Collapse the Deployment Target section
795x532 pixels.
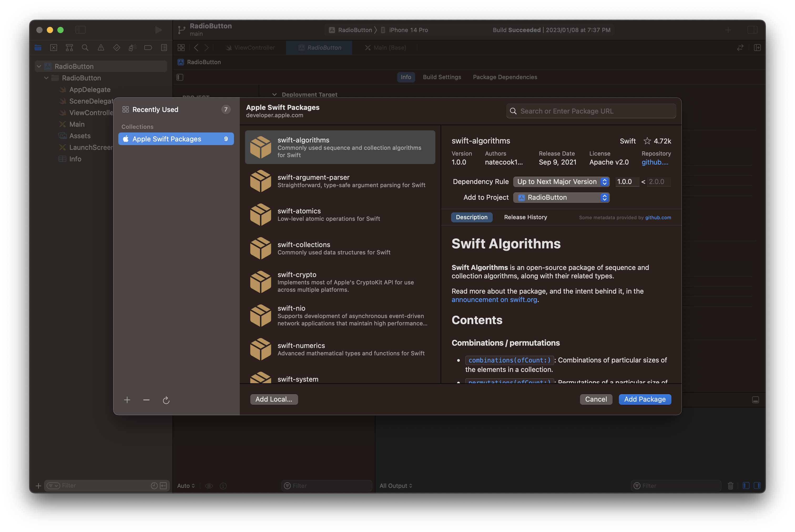[x=274, y=95]
